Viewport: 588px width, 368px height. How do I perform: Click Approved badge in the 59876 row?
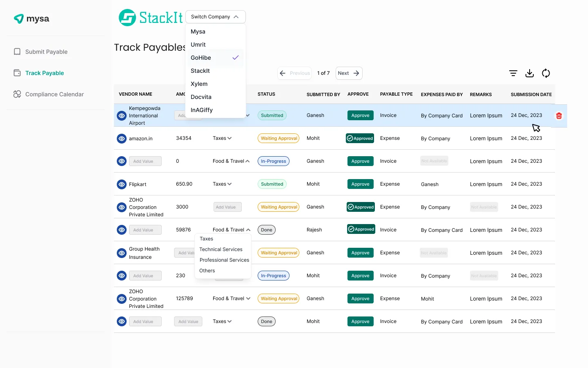[361, 229]
